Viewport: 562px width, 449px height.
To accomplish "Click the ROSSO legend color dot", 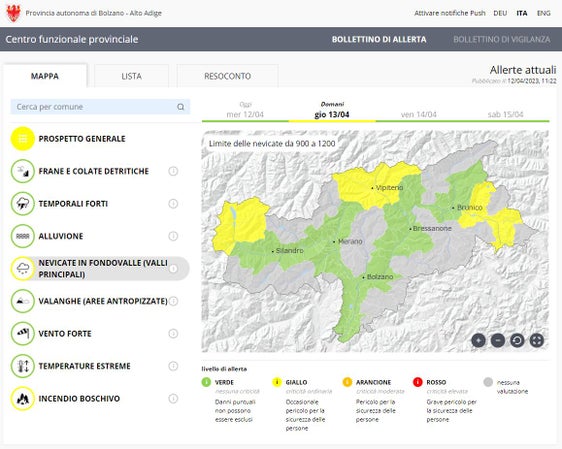I will 418,382.
